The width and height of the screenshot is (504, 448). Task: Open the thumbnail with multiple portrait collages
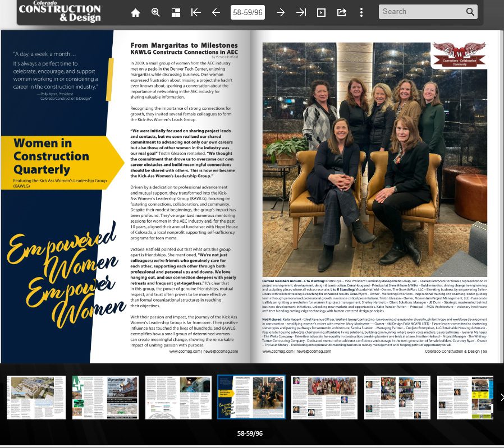click(x=397, y=398)
